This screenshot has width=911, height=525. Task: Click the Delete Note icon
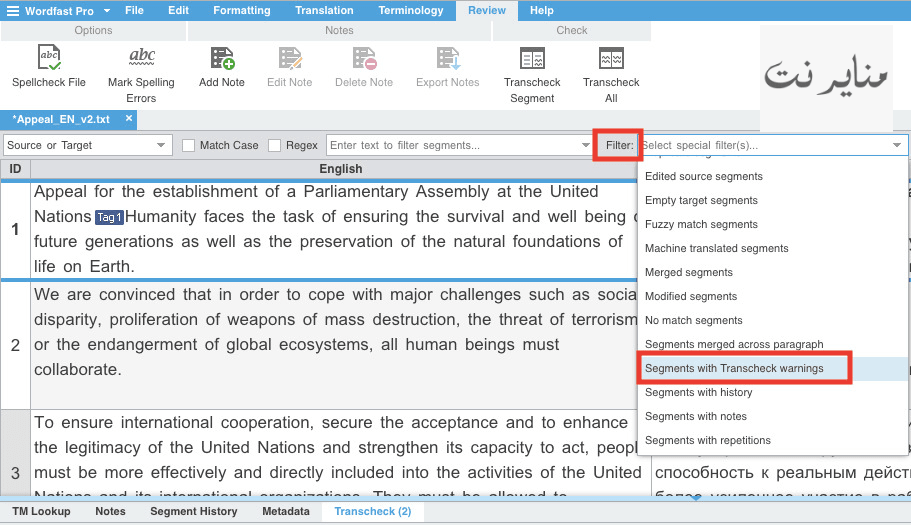pyautogui.click(x=364, y=59)
